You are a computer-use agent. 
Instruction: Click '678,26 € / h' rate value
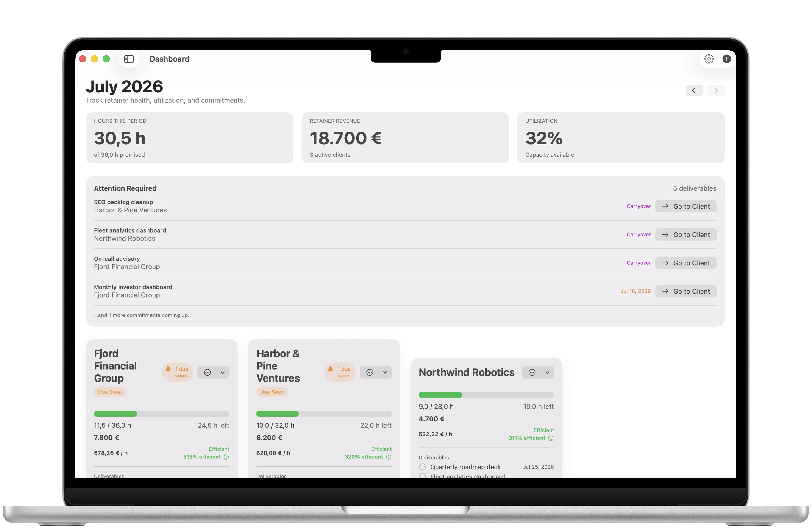(111, 453)
